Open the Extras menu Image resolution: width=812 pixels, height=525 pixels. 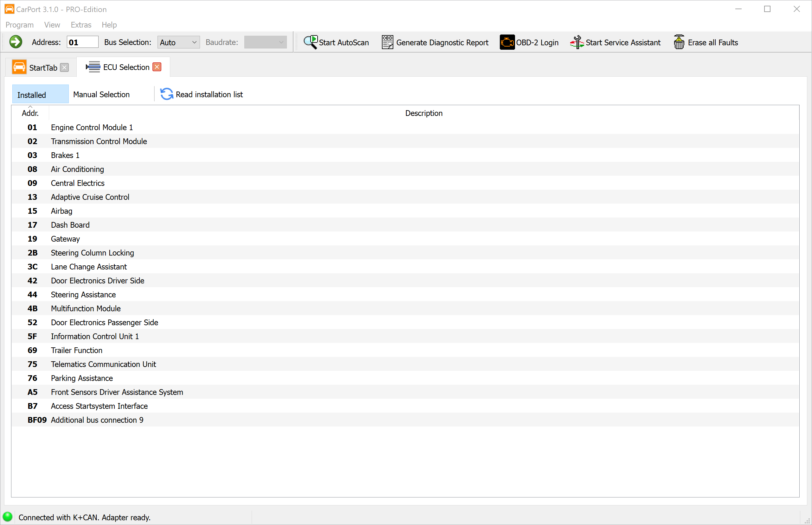tap(81, 25)
